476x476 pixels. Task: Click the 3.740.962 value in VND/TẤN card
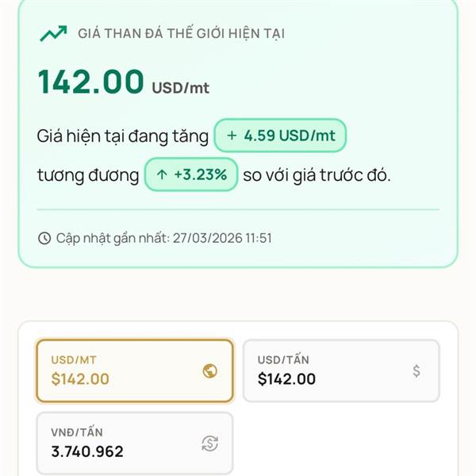point(87,452)
